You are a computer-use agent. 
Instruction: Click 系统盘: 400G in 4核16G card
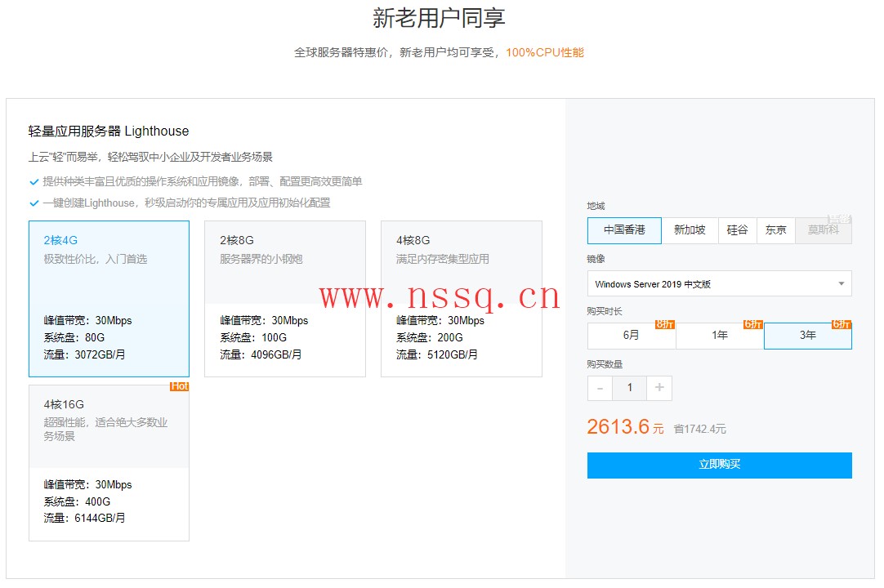point(77,501)
